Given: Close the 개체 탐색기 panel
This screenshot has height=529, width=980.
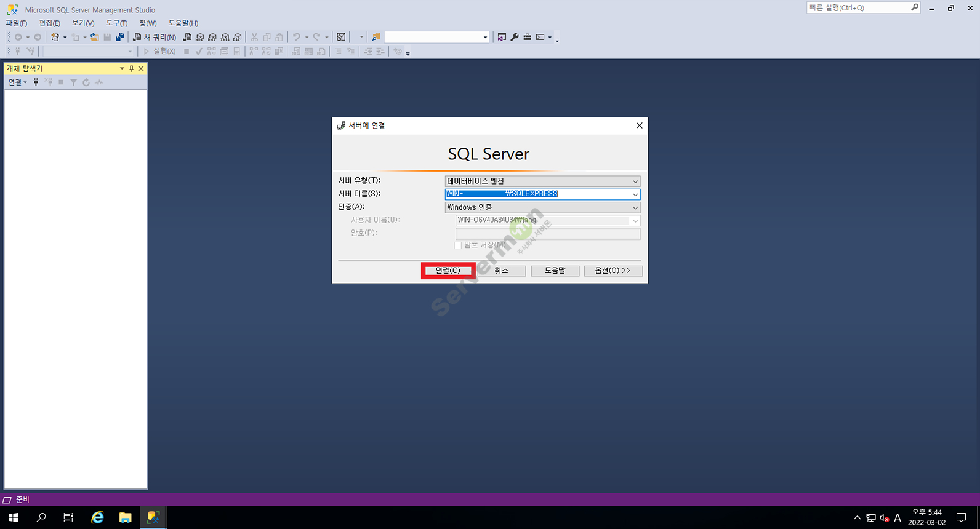Looking at the screenshot, I should (x=141, y=68).
